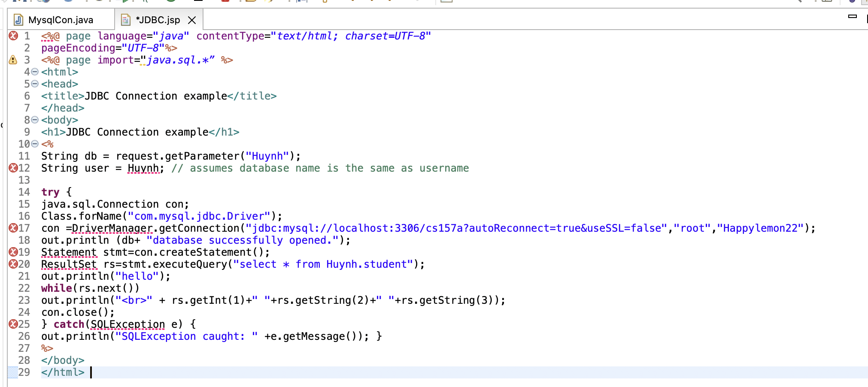Close the JDBC.jsp tab
The image size is (868, 387).
click(192, 19)
